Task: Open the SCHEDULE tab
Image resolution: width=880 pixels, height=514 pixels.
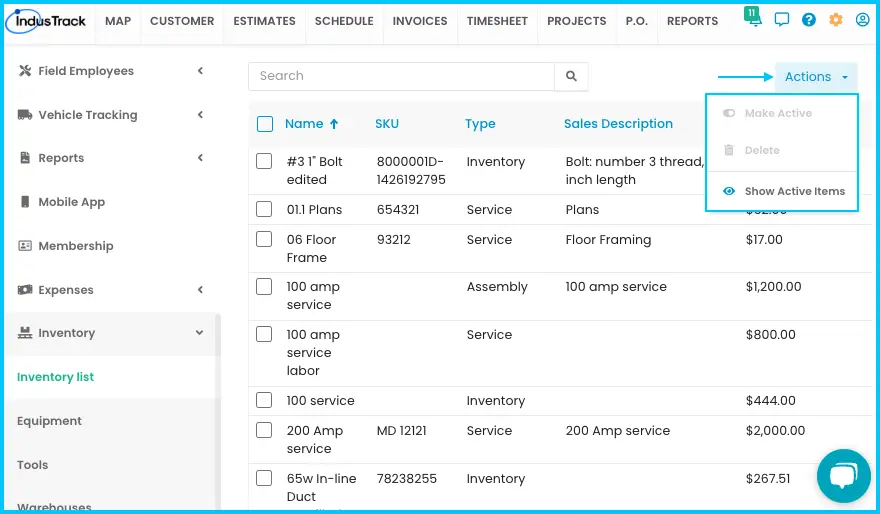Action: (x=344, y=21)
